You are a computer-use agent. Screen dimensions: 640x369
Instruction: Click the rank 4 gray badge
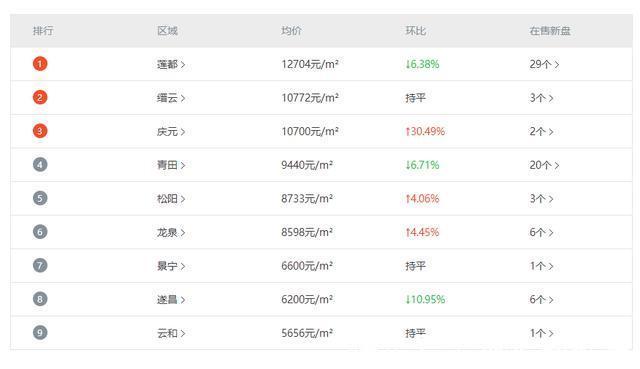click(40, 164)
